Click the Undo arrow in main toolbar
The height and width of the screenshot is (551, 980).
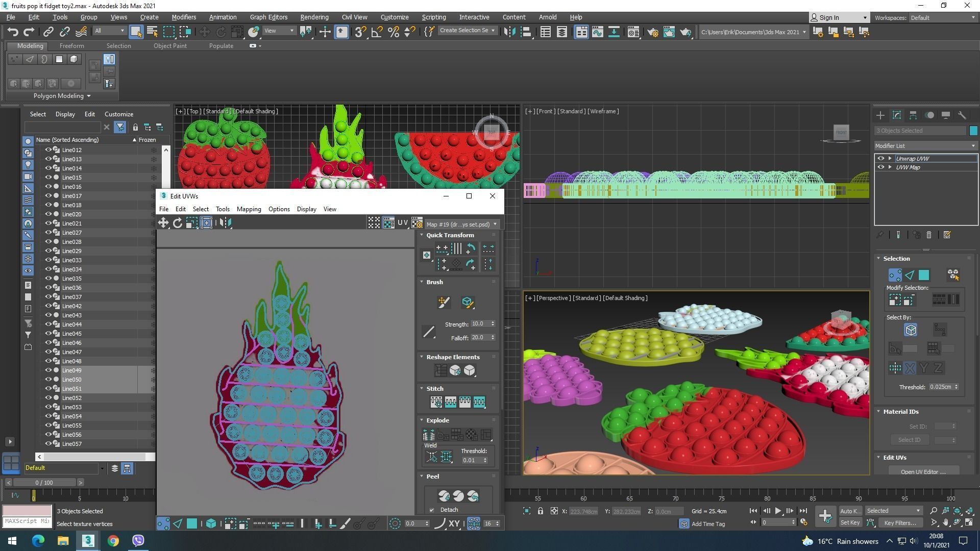tap(13, 32)
